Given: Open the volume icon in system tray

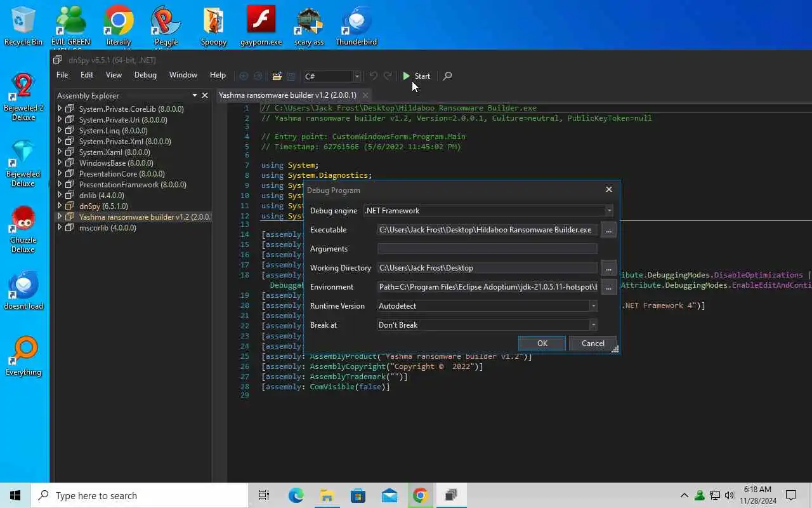Looking at the screenshot, I should pyautogui.click(x=730, y=495).
